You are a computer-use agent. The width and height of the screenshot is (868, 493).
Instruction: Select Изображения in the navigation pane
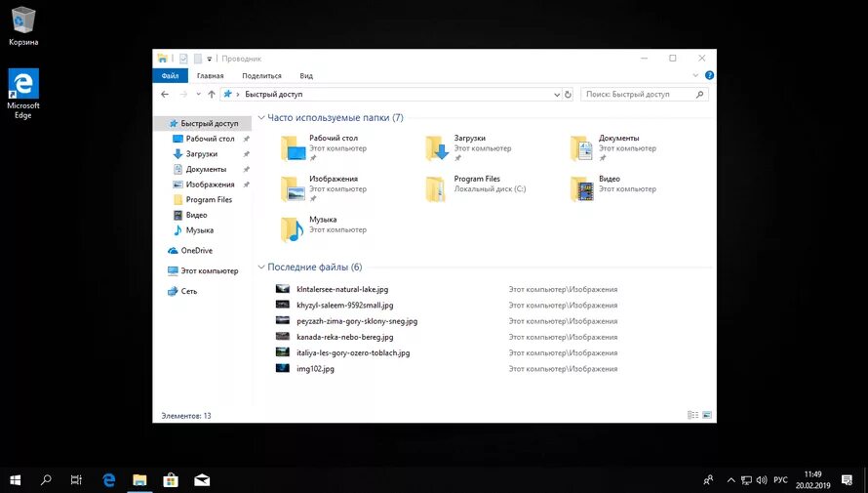[203, 185]
